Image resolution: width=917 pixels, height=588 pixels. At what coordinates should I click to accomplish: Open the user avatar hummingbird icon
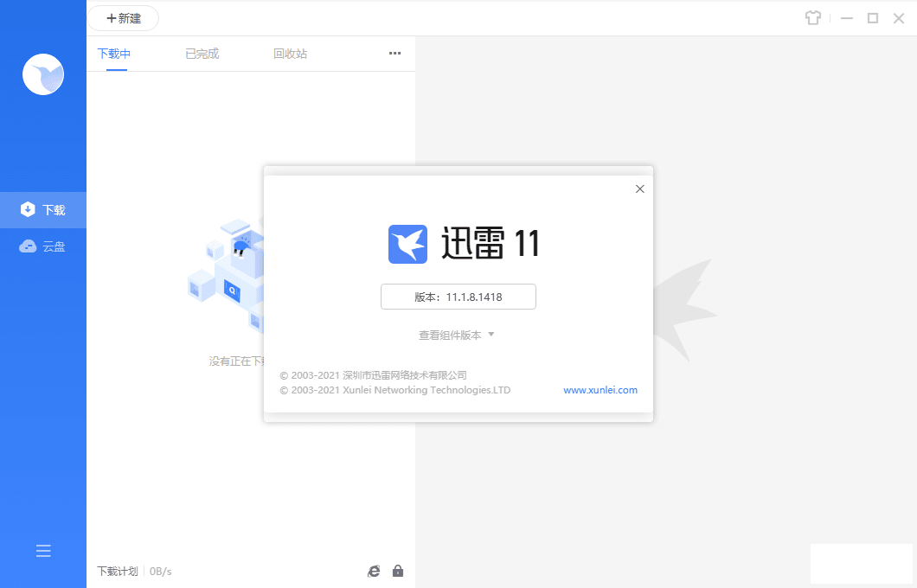43,74
